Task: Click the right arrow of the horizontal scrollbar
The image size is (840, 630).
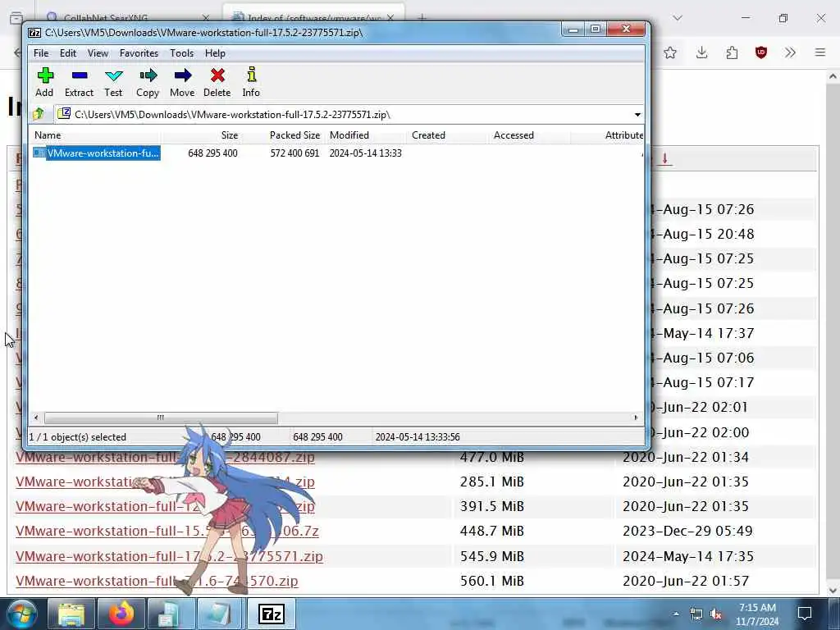Action: [636, 418]
